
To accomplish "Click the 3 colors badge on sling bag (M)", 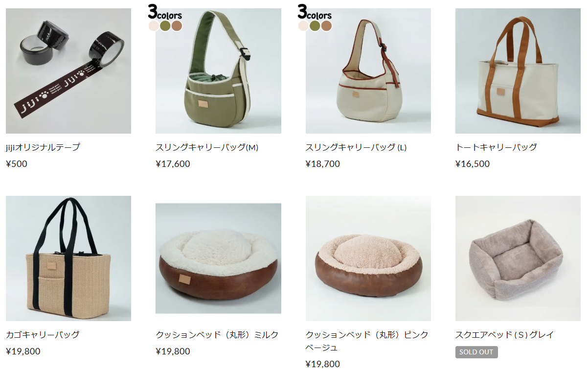I will [165, 12].
